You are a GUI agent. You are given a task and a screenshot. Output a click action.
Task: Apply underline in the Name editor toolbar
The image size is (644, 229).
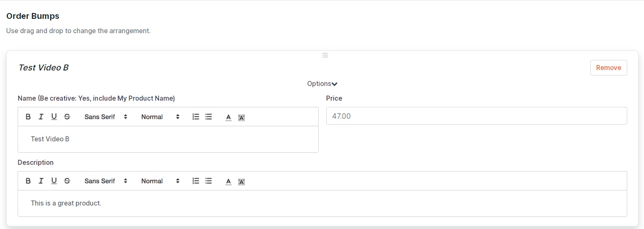click(x=54, y=117)
